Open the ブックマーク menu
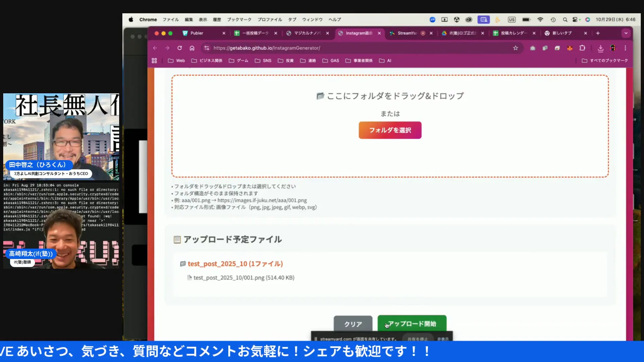The width and height of the screenshot is (644, 362). (x=239, y=19)
